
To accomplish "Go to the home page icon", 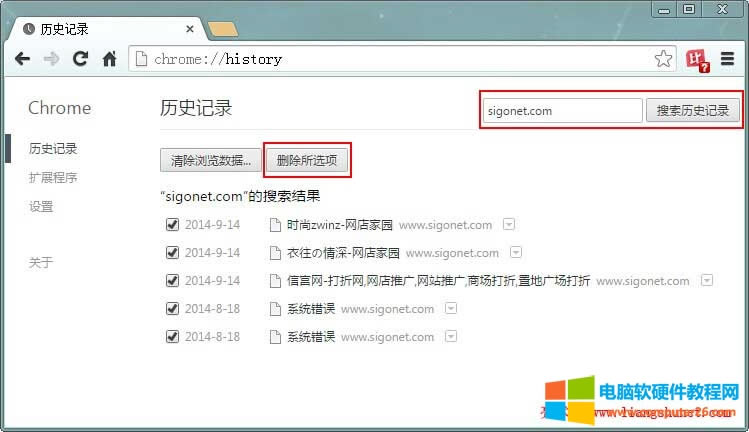I will pos(110,59).
